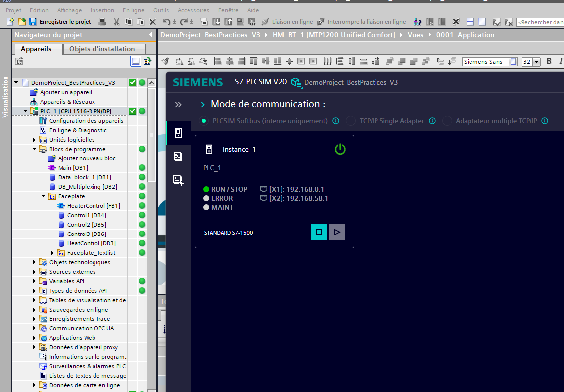Click the Paste icon in toolbar

coord(141,22)
